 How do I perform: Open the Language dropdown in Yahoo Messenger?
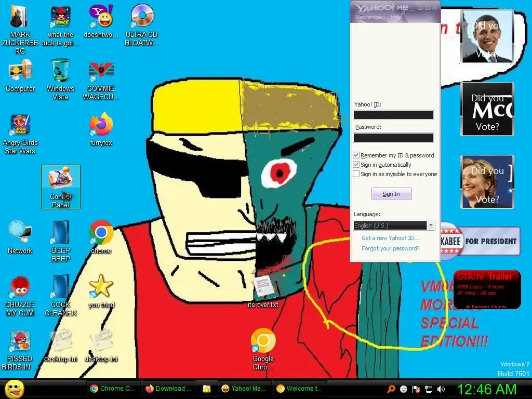point(394,225)
